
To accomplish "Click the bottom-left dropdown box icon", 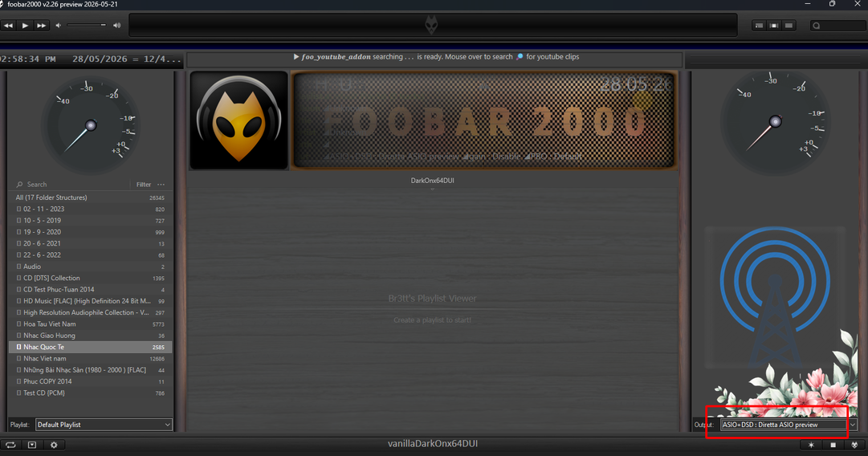I will (32, 445).
